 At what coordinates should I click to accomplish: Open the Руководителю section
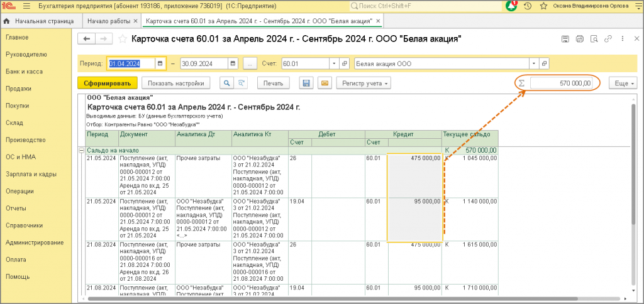click(x=26, y=55)
